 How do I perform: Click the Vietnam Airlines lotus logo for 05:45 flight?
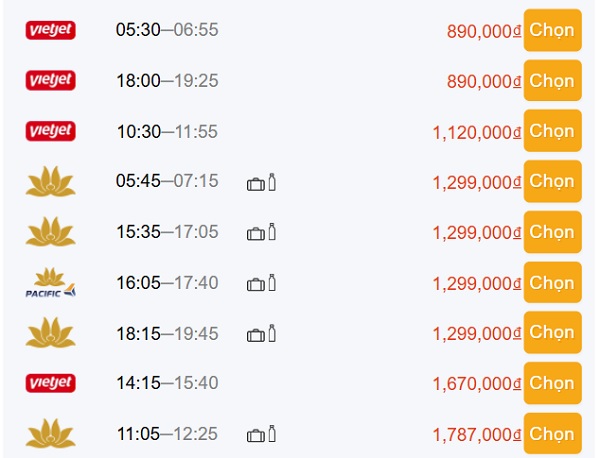click(50, 182)
